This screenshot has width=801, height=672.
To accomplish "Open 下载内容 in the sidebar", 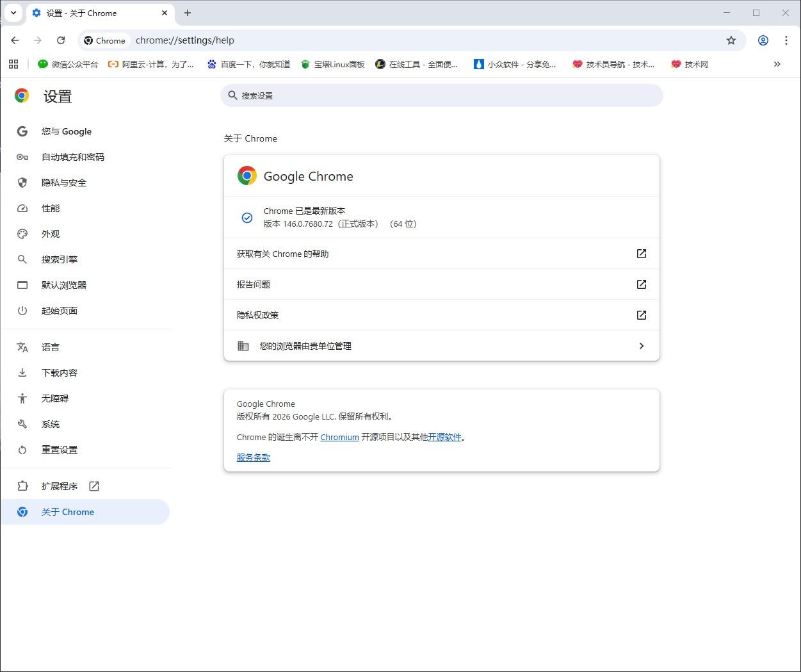I will [x=60, y=373].
